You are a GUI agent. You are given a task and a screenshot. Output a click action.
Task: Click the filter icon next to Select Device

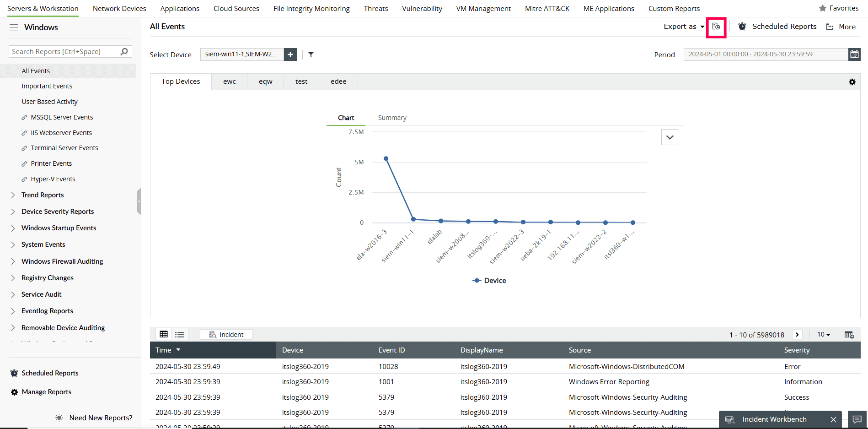click(311, 54)
